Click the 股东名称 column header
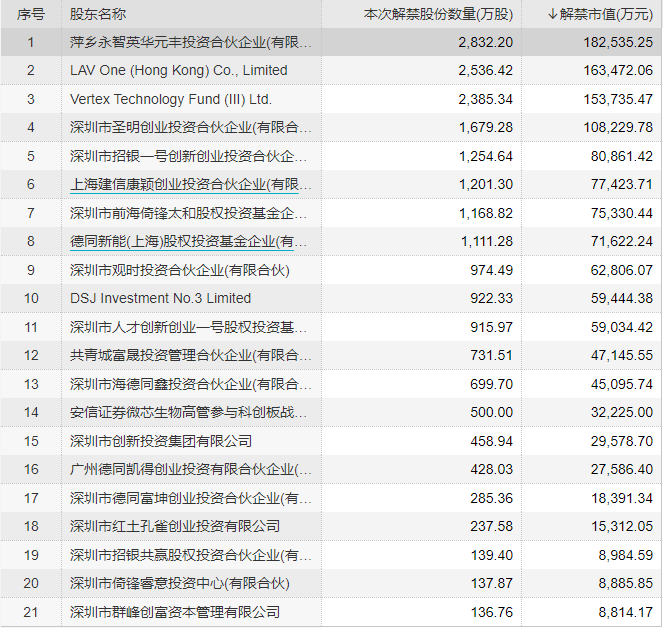 point(98,14)
